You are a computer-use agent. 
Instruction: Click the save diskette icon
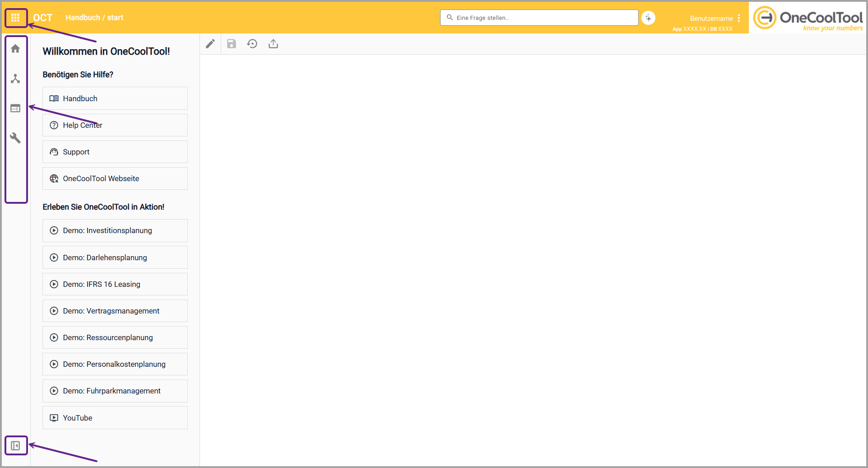pyautogui.click(x=232, y=44)
